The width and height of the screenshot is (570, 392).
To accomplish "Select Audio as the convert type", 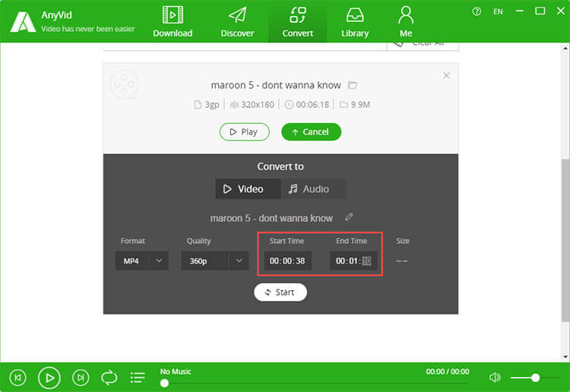I will (313, 189).
